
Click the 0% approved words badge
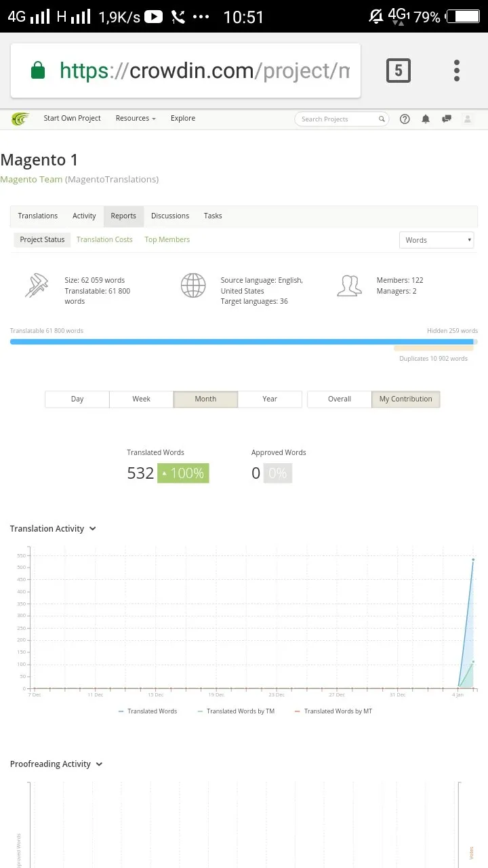tap(277, 473)
